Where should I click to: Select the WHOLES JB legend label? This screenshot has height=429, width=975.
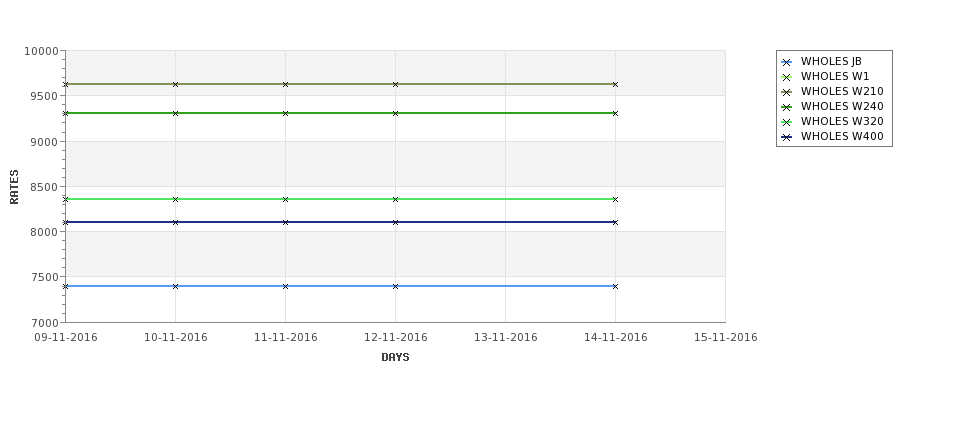(x=831, y=62)
